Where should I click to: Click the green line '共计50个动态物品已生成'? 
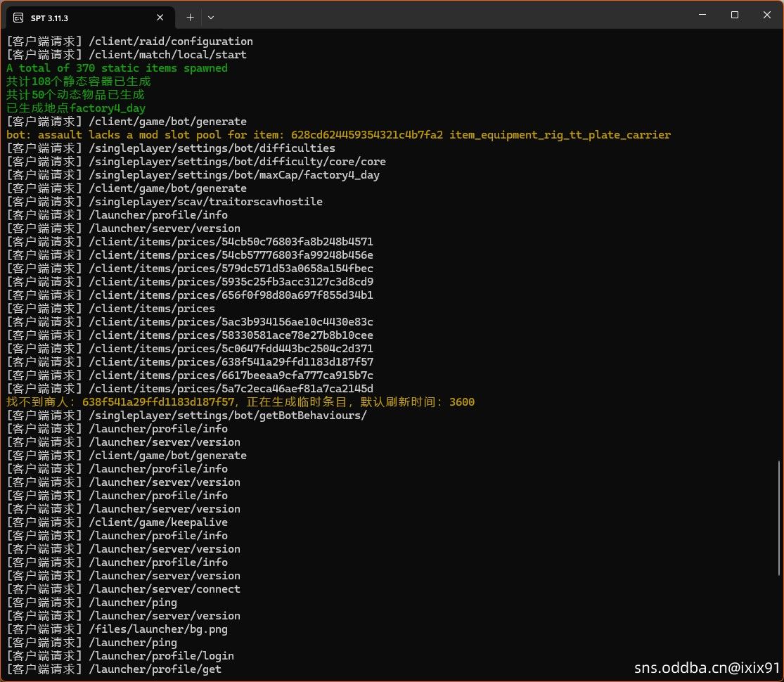75,95
